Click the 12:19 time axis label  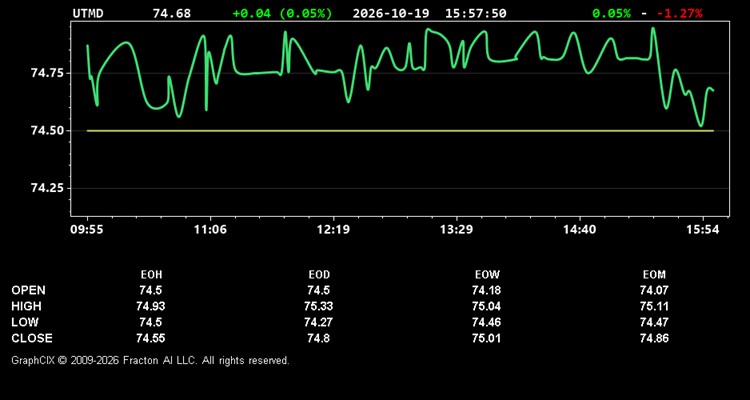tap(333, 230)
